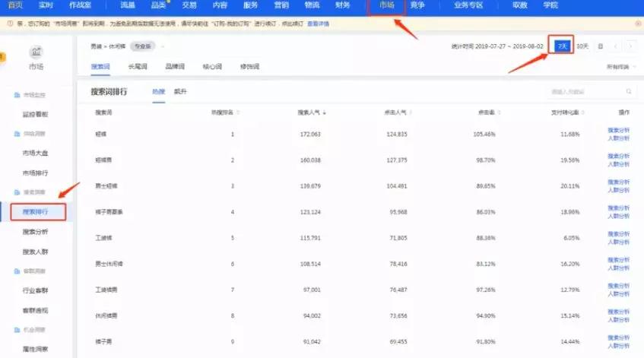Select the 日 daily range option

coord(600,46)
